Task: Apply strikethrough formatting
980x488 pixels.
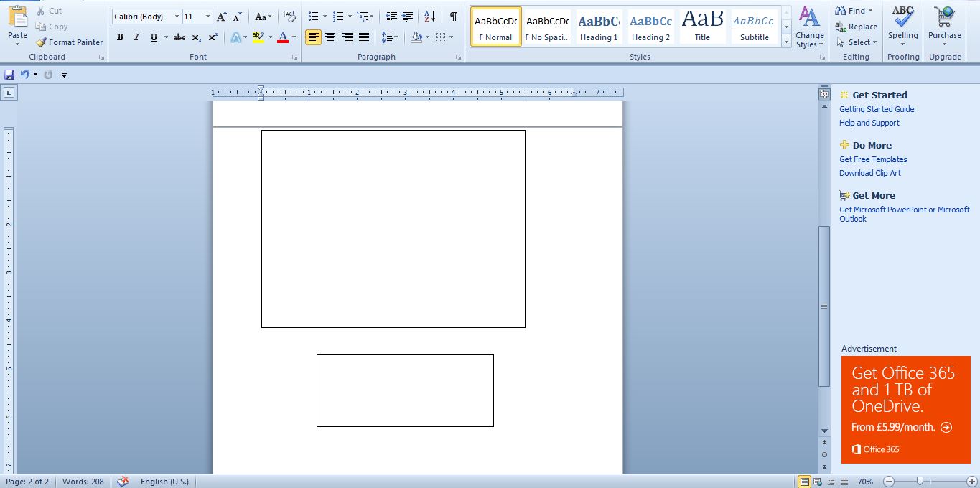Action: click(178, 37)
